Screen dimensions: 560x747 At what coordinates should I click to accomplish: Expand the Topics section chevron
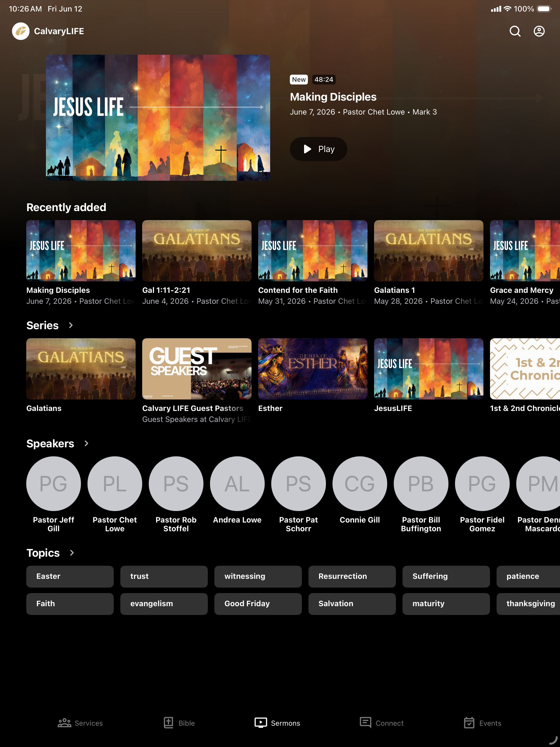point(72,553)
